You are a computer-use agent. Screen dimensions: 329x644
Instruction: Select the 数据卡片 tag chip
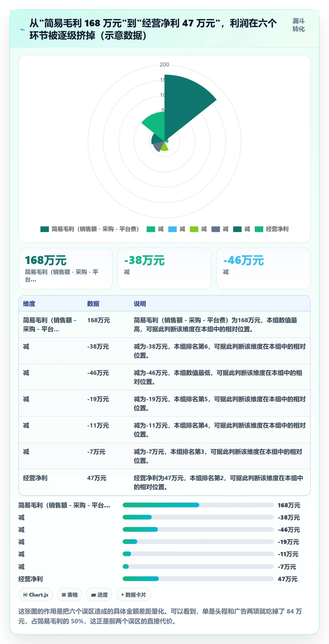[133, 595]
